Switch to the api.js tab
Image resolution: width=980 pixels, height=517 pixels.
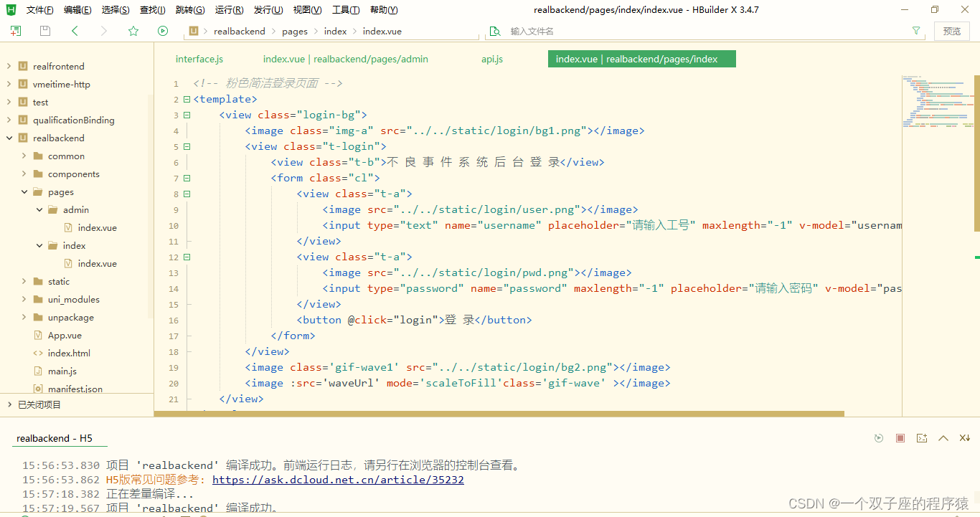pyautogui.click(x=492, y=59)
